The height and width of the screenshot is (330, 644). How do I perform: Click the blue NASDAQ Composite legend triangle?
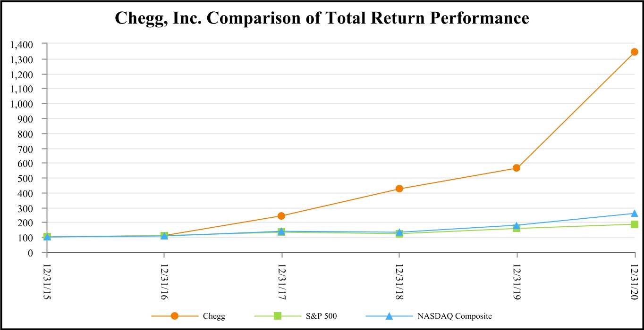[389, 316]
